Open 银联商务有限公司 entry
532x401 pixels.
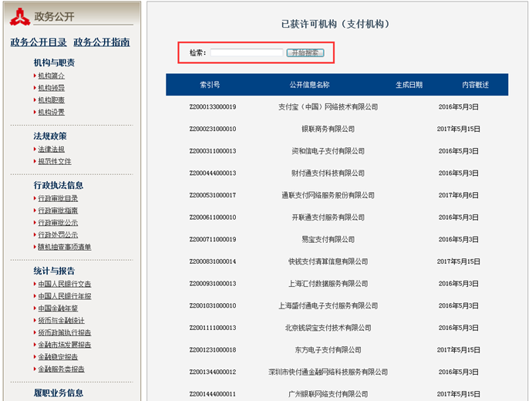[328, 129]
